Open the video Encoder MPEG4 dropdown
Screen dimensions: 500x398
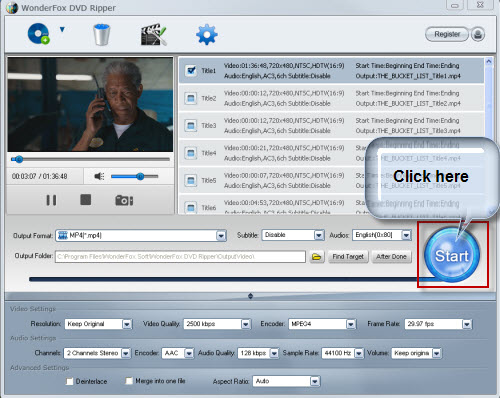(x=351, y=324)
